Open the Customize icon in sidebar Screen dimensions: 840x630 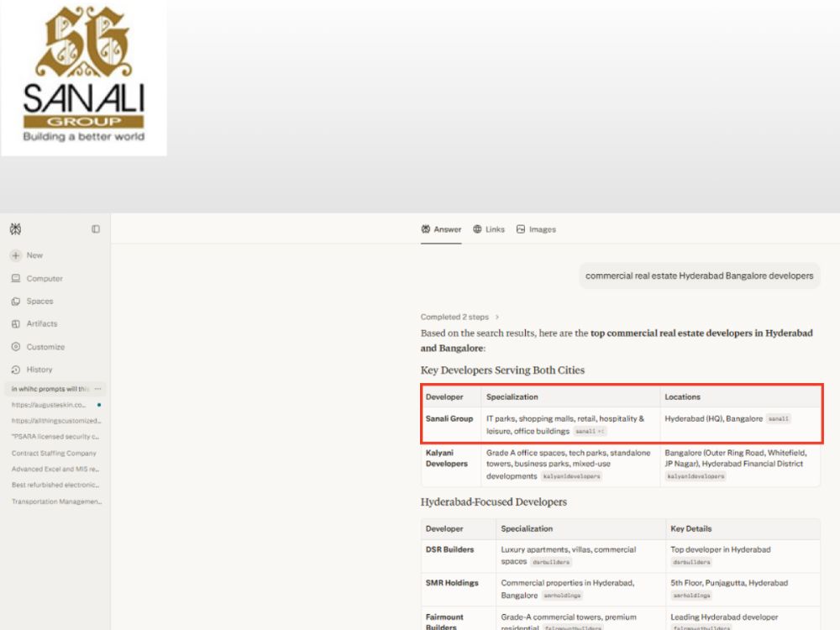16,347
